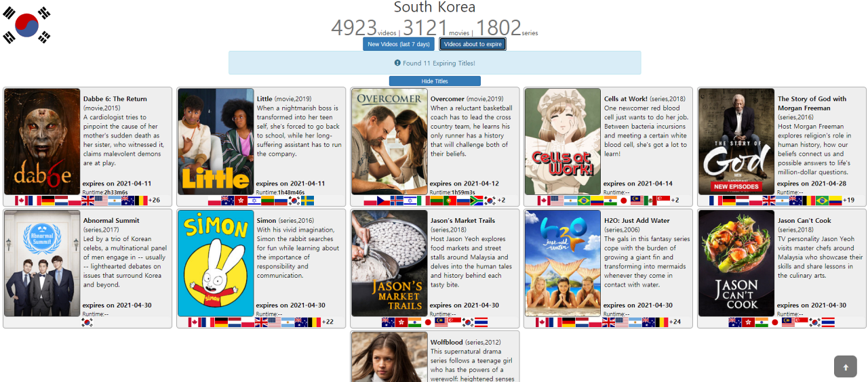Click the Thailand flag under Jason's Market Trails
The width and height of the screenshot is (868, 382).
tap(481, 322)
